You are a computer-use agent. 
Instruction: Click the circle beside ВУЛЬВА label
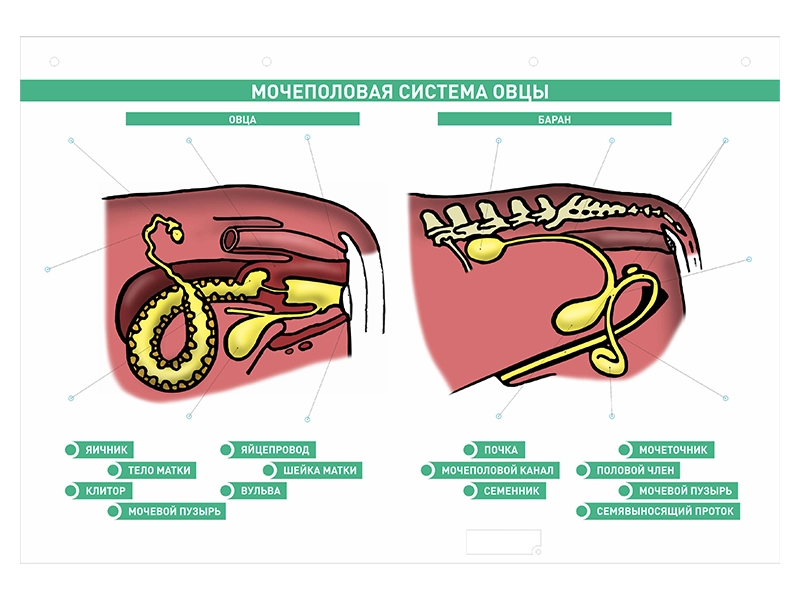pyautogui.click(x=227, y=490)
